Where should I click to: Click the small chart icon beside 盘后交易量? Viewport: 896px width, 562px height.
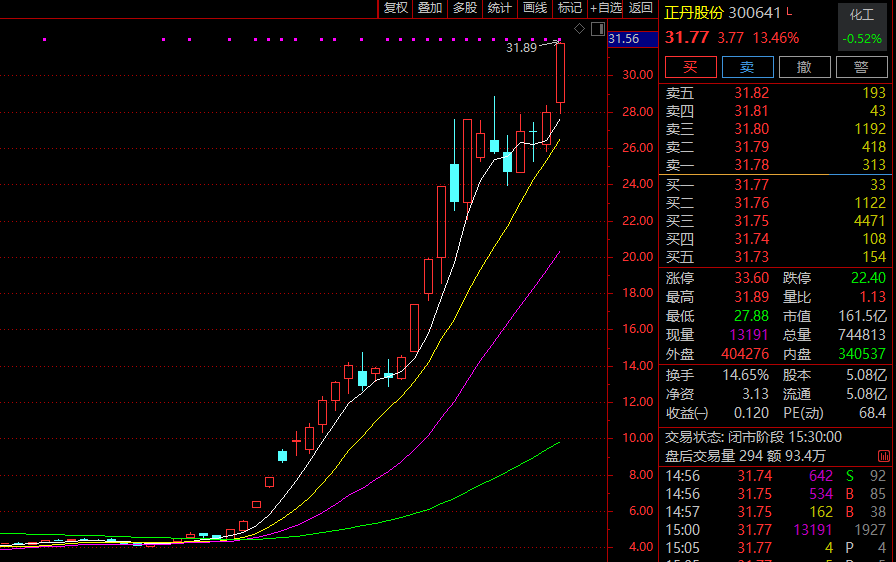click(x=884, y=456)
